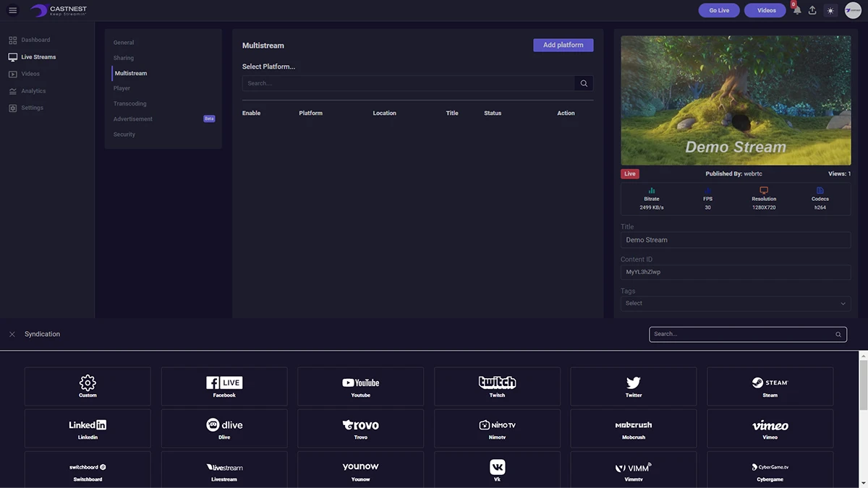
Task: Choose the Twitter platform
Action: click(x=634, y=386)
